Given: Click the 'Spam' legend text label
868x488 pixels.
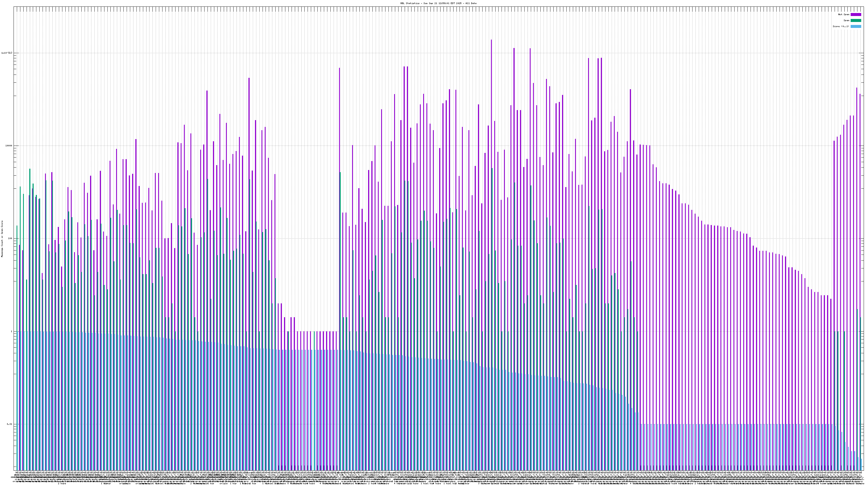Looking at the screenshot, I should click(x=846, y=21).
